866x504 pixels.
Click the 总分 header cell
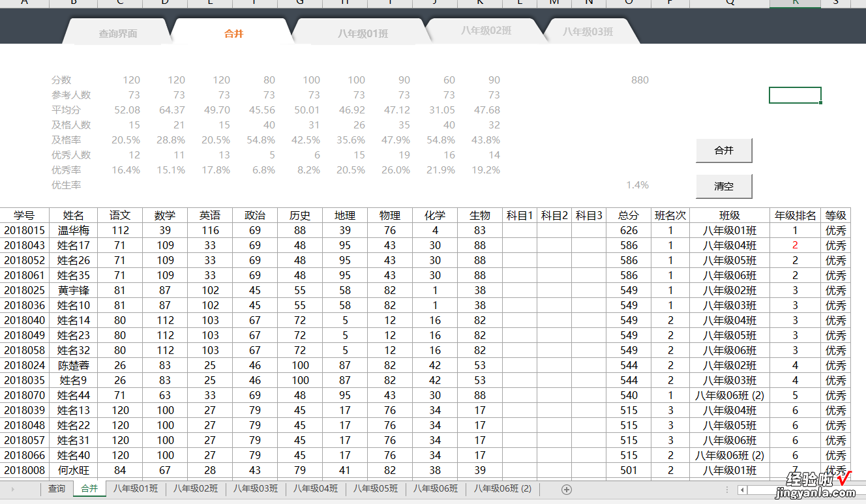[x=629, y=215]
